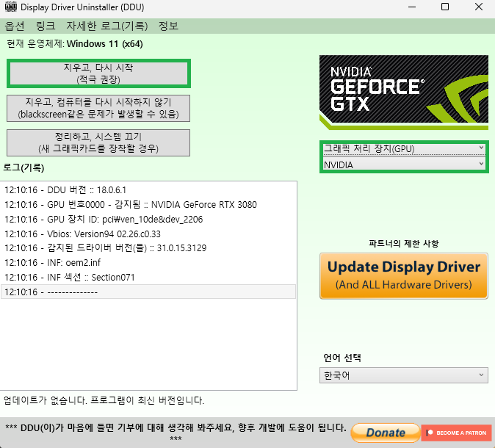Select log row DDU 버전 :: 18.0.6.1
The image size is (495, 448).
[148, 190]
